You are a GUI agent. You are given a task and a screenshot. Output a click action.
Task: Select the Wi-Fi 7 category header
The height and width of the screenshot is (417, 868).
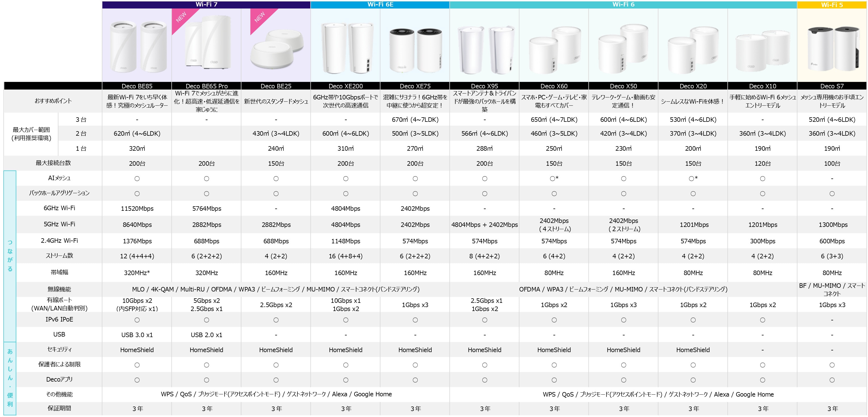pos(206,5)
